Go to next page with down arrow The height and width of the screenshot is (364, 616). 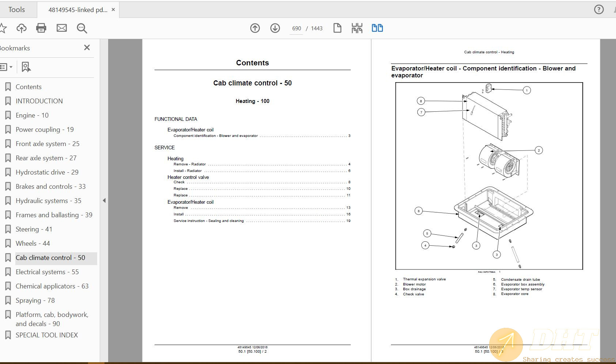tap(275, 28)
